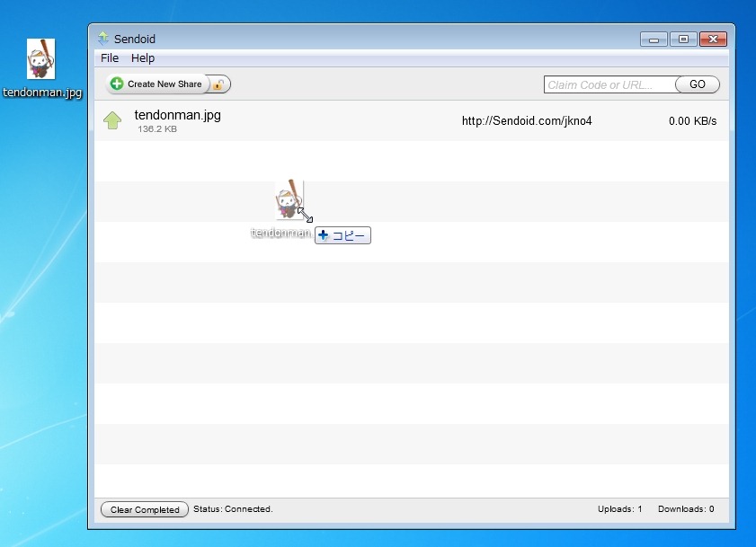Click the Downloads: 0 counter
The height and width of the screenshot is (547, 756).
pyautogui.click(x=686, y=509)
